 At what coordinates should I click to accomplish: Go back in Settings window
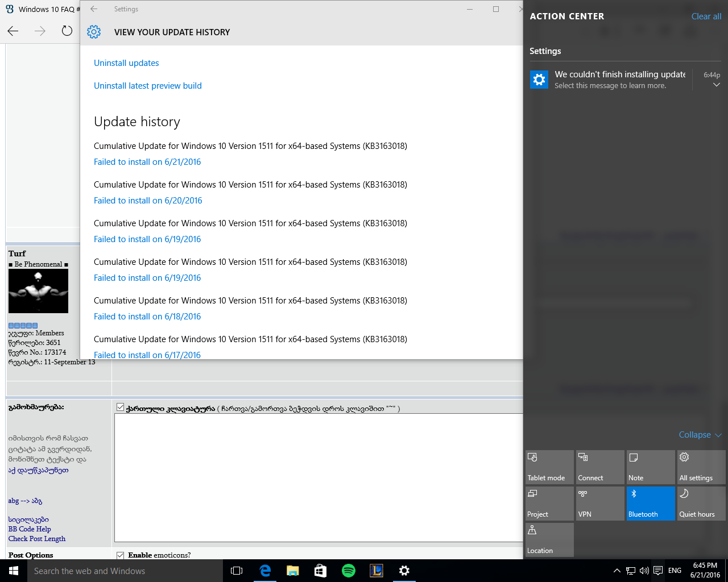(94, 9)
